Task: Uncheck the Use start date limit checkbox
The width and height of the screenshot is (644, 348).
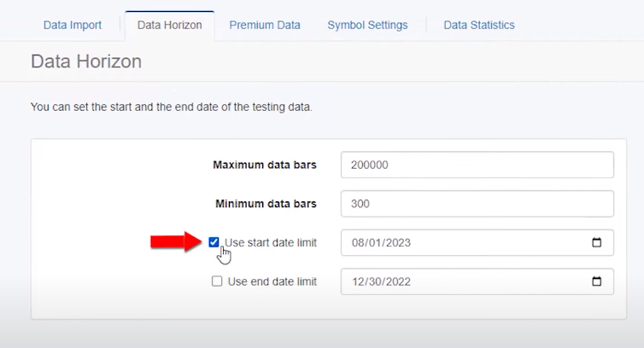Action: click(x=214, y=242)
